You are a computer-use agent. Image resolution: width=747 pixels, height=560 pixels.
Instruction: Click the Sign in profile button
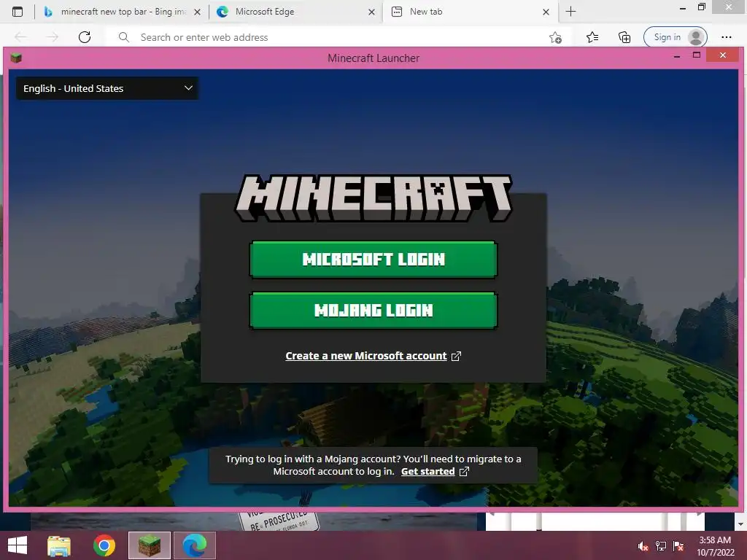click(675, 37)
